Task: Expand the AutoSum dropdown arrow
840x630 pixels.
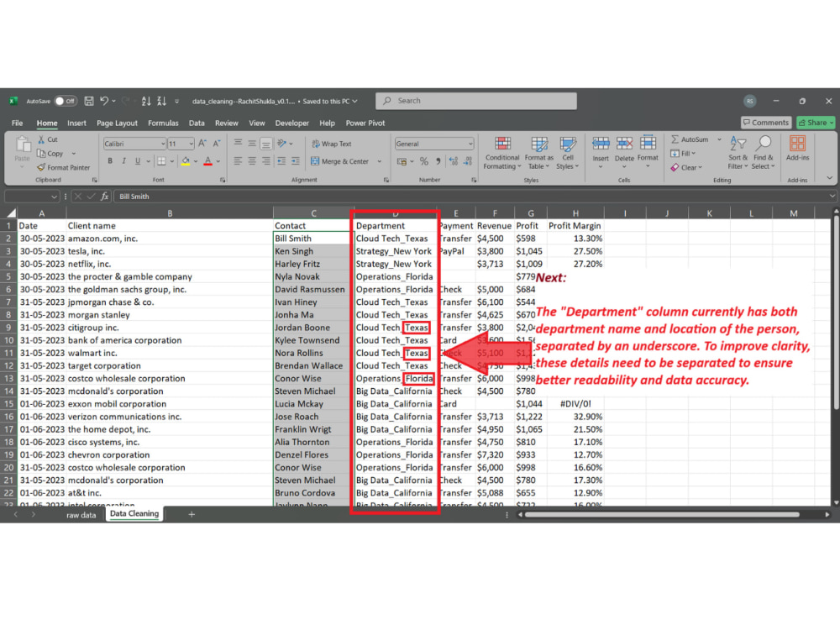Action: 720,139
